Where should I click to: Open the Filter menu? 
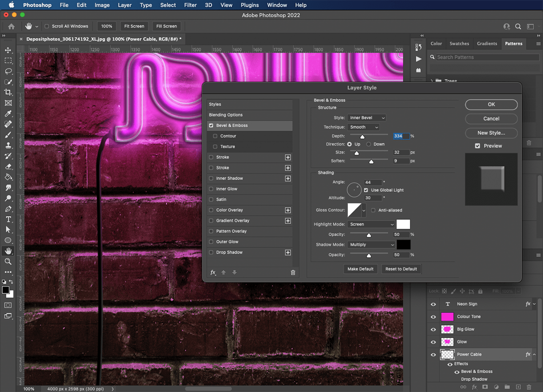190,5
